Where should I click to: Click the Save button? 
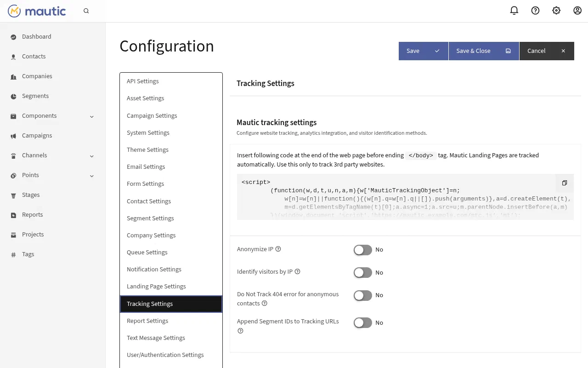[423, 51]
